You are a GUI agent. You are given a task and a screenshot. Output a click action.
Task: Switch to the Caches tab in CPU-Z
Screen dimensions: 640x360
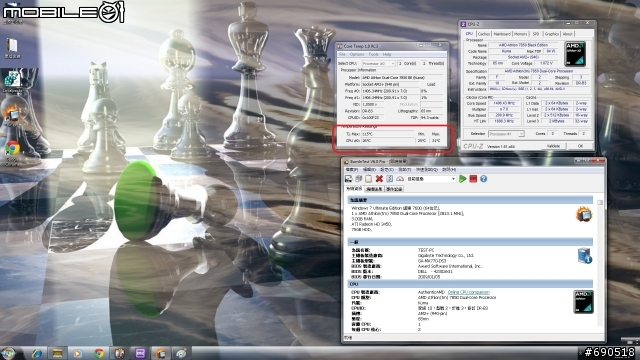point(484,34)
